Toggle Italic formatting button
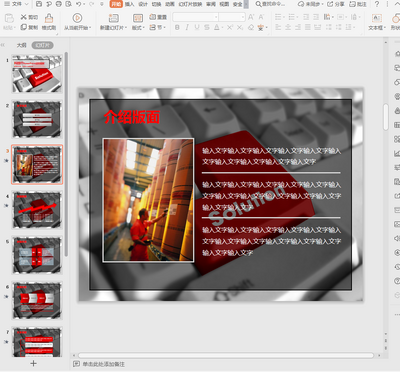400x372 pixels. point(187,27)
